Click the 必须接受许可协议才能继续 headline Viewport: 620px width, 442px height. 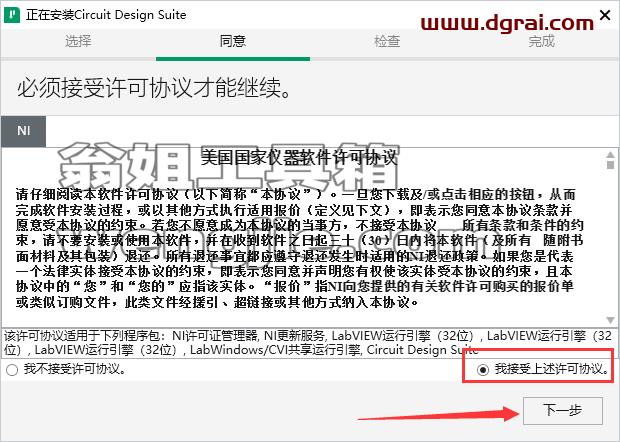(x=155, y=87)
